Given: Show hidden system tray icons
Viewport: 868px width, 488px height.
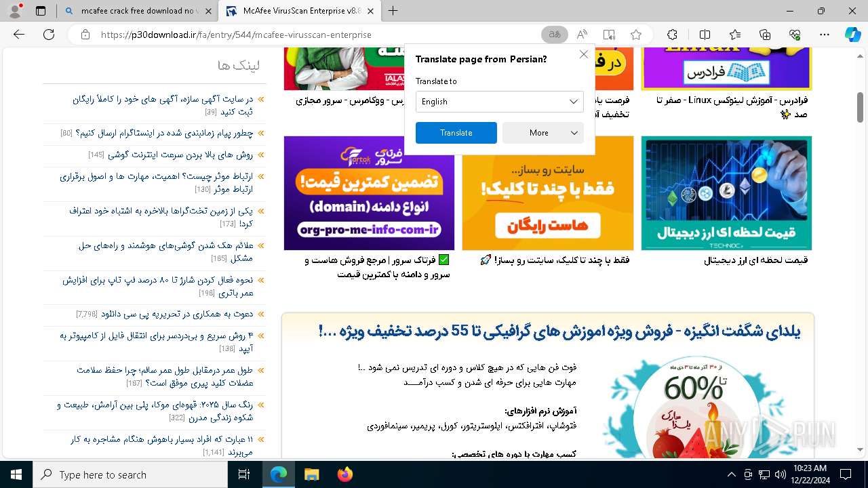Looking at the screenshot, I should [x=731, y=474].
